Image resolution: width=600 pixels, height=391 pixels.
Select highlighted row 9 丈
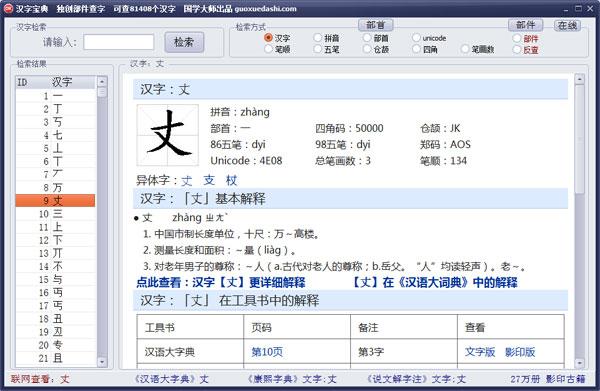pos(55,200)
